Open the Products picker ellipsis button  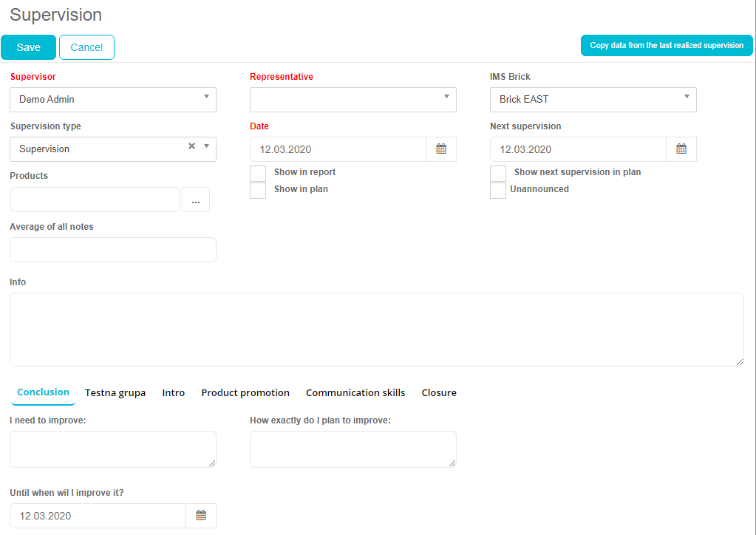(196, 200)
